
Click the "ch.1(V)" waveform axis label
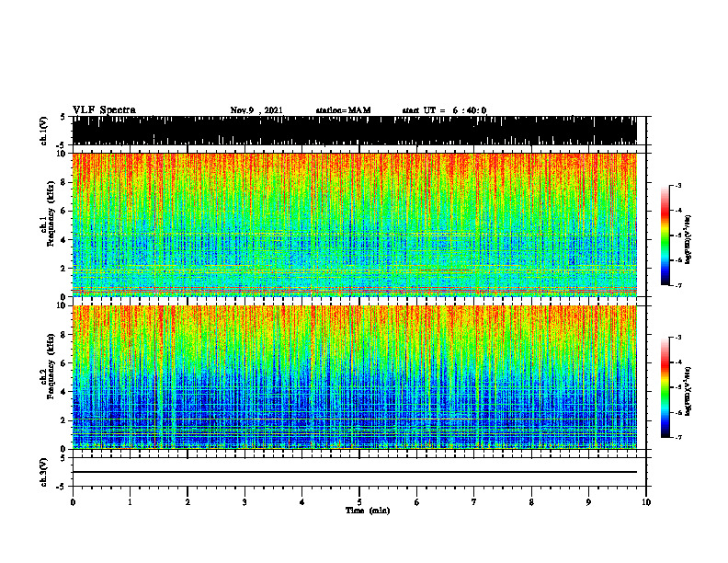coord(44,131)
